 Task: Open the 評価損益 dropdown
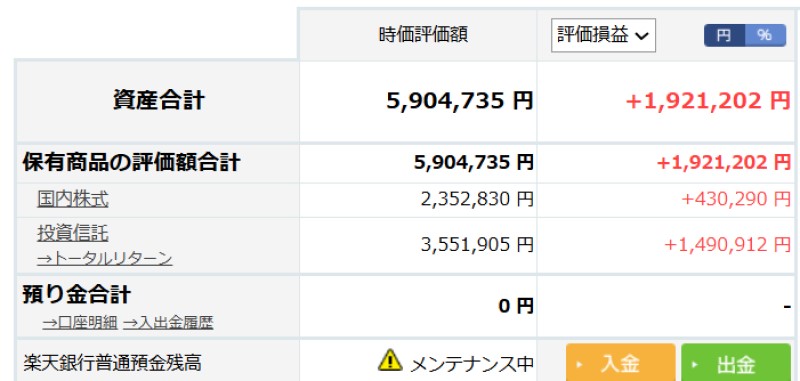(x=603, y=35)
